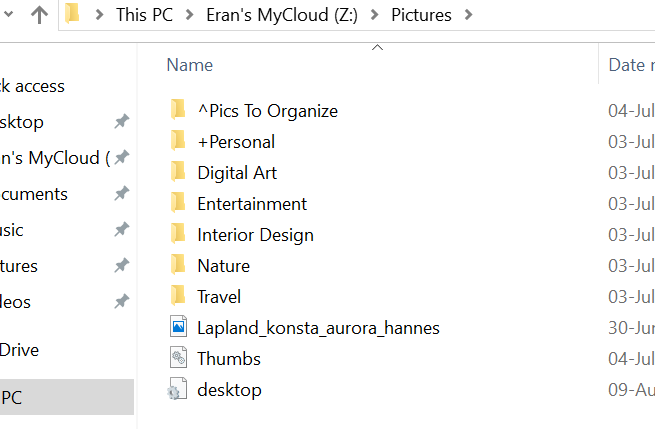Image resolution: width=655 pixels, height=429 pixels.
Task: Click the Quick access sidebar item
Action: coord(33,86)
